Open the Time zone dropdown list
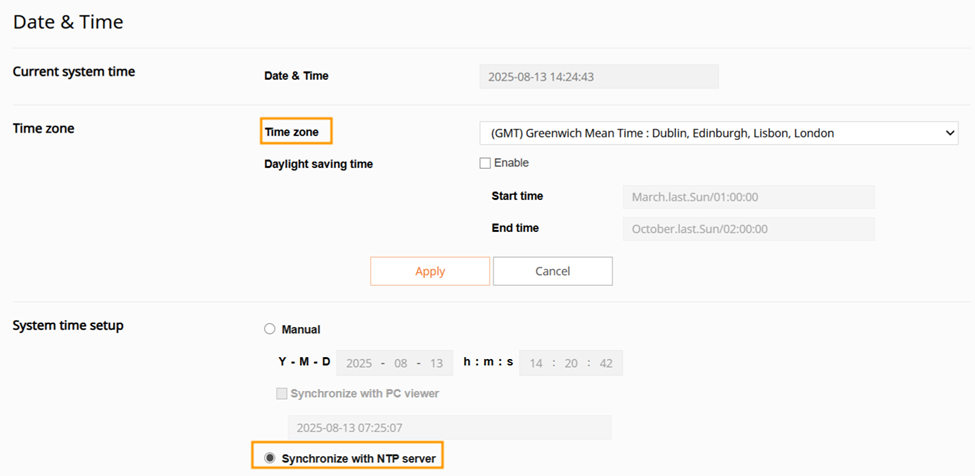The width and height of the screenshot is (975, 476). tap(718, 133)
